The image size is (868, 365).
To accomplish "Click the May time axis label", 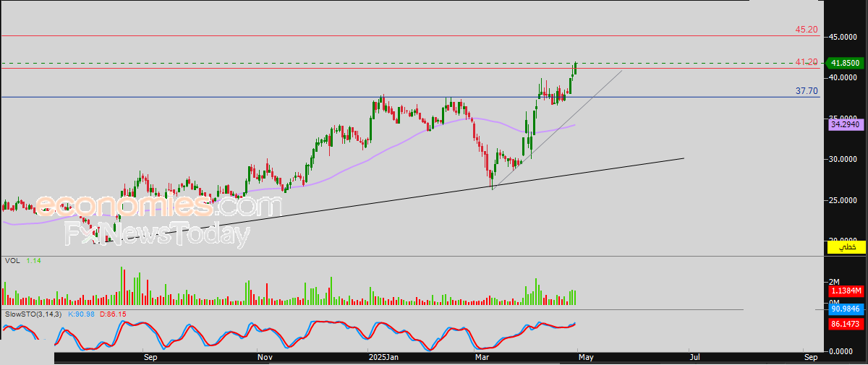I will click(x=586, y=357).
